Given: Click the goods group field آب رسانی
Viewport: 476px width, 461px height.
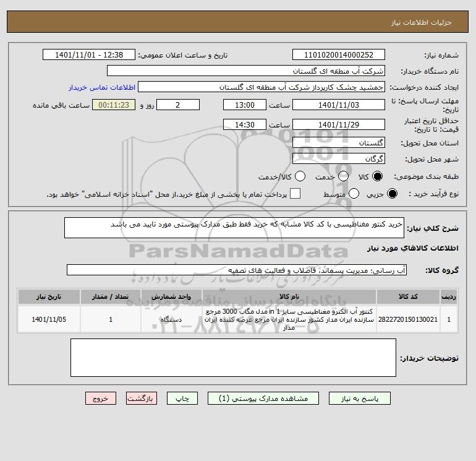Looking at the screenshot, I should point(237,270).
